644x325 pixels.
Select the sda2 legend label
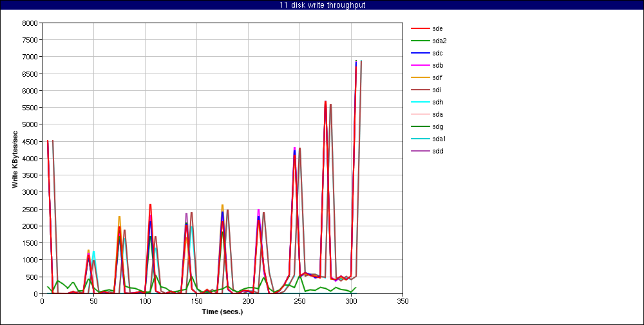(439, 41)
